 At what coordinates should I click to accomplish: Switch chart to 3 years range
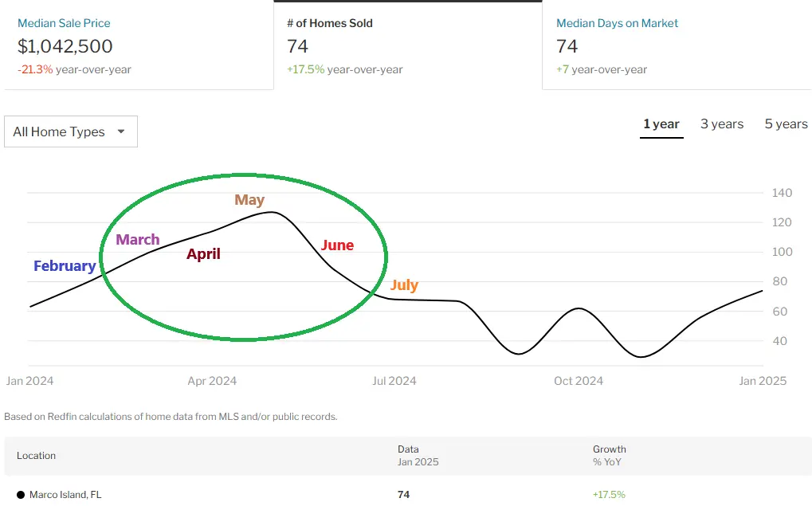pos(721,124)
